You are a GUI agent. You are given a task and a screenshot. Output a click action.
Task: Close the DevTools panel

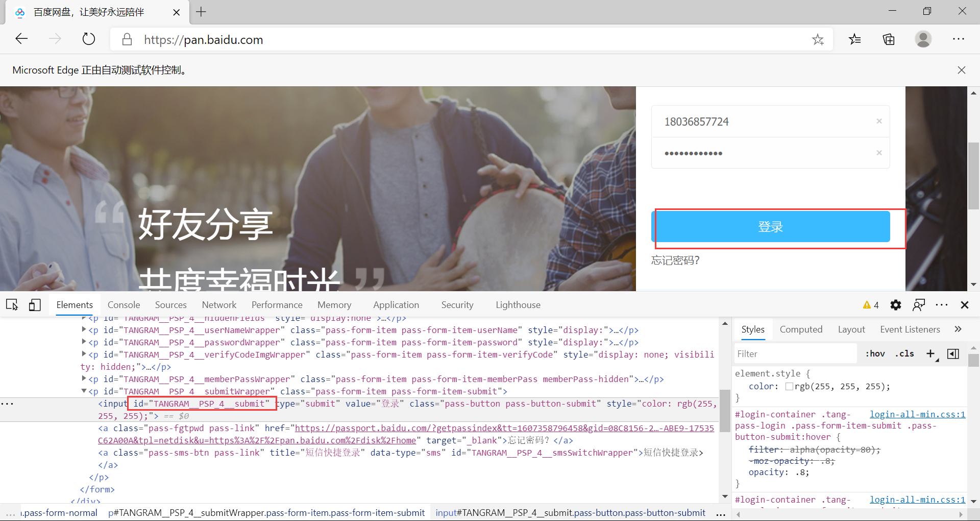(x=965, y=305)
